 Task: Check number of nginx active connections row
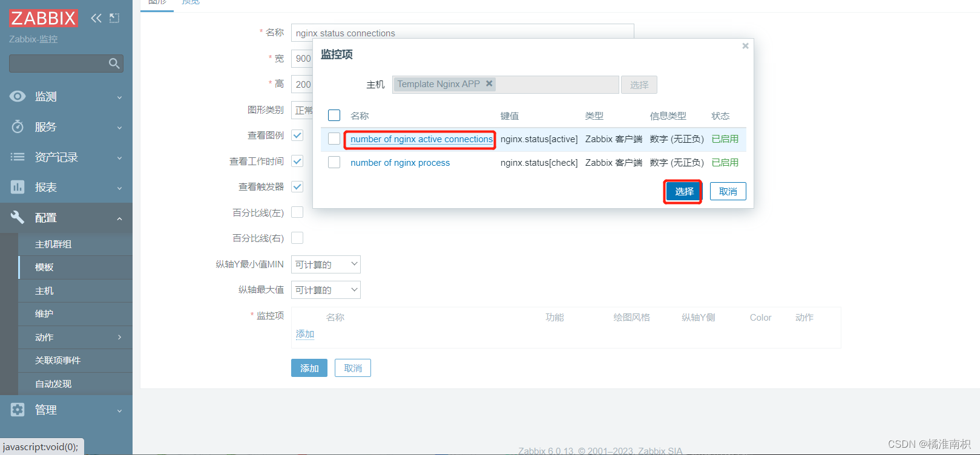pos(334,139)
